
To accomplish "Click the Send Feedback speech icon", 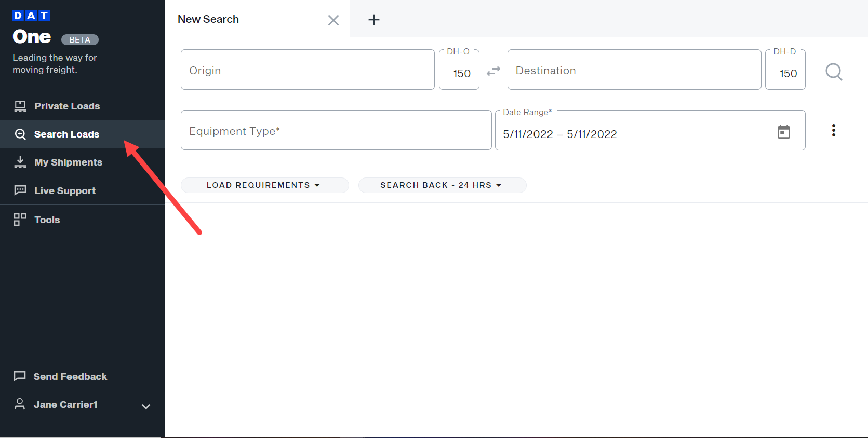I will coord(20,376).
